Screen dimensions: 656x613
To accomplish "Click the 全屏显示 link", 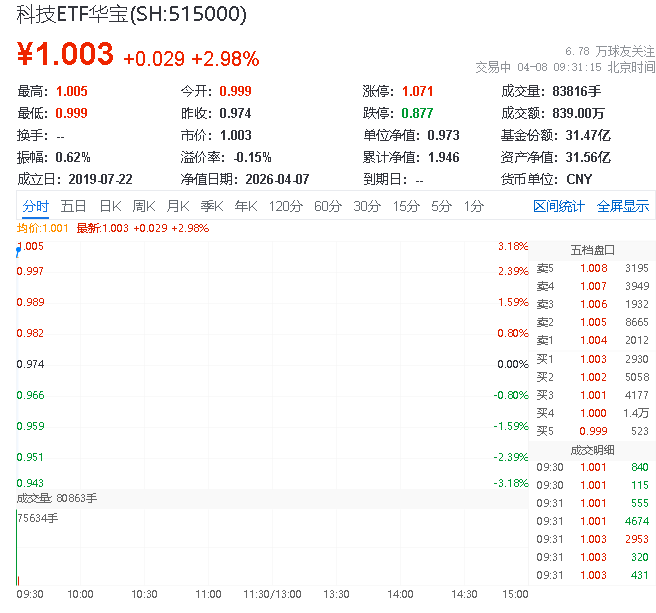I will 623,206.
